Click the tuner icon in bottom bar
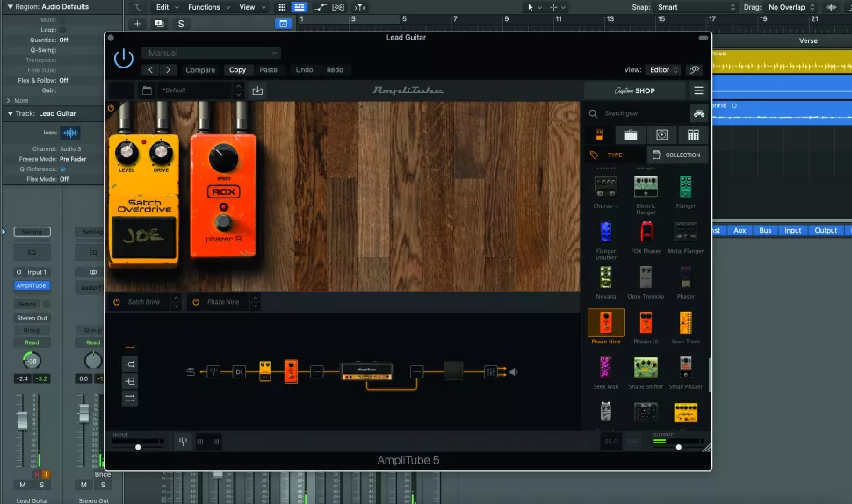The image size is (852, 504). (184, 442)
